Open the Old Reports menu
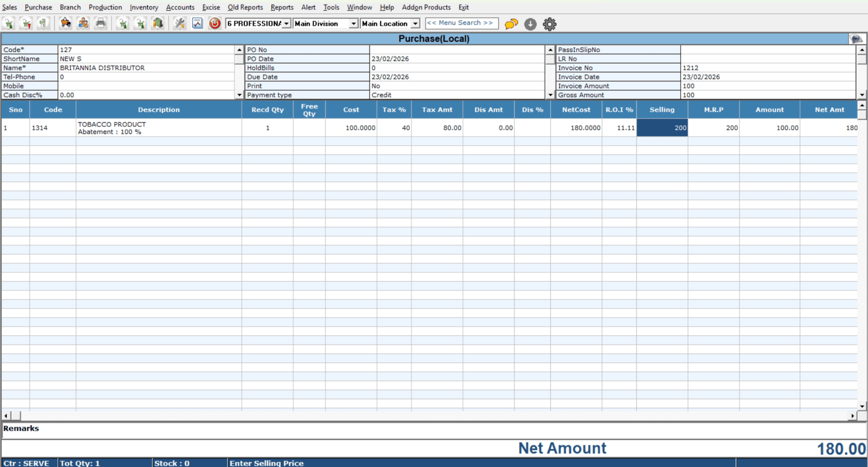868x467 pixels. [x=245, y=7]
